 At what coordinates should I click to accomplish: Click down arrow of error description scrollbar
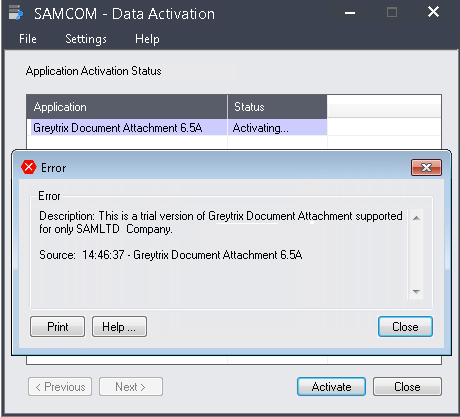pyautogui.click(x=416, y=292)
